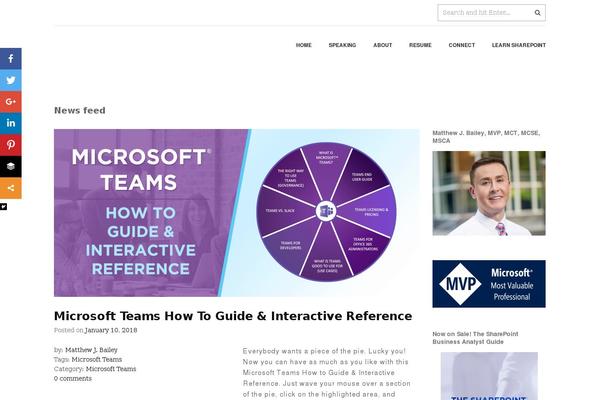Image resolution: width=600 pixels, height=400 pixels.
Task: Click the search magnifier icon
Action: click(x=537, y=13)
